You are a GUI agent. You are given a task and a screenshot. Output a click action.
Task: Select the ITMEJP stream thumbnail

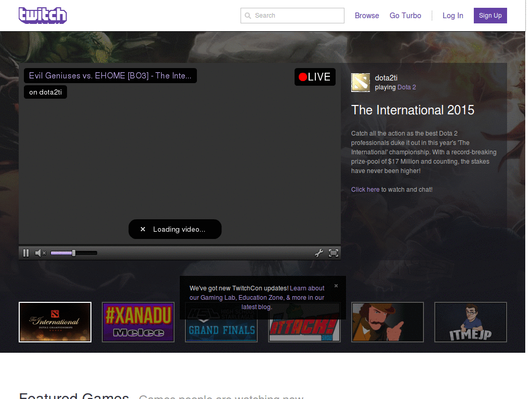pos(471,322)
